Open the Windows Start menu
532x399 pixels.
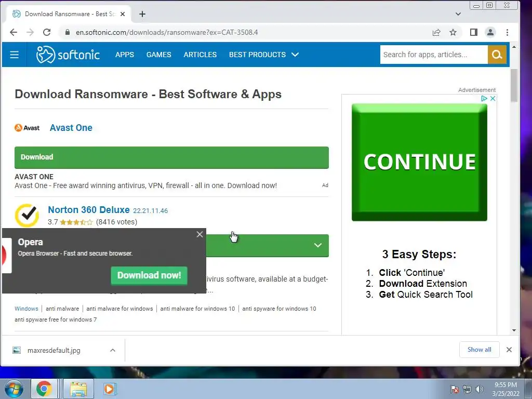pyautogui.click(x=14, y=389)
